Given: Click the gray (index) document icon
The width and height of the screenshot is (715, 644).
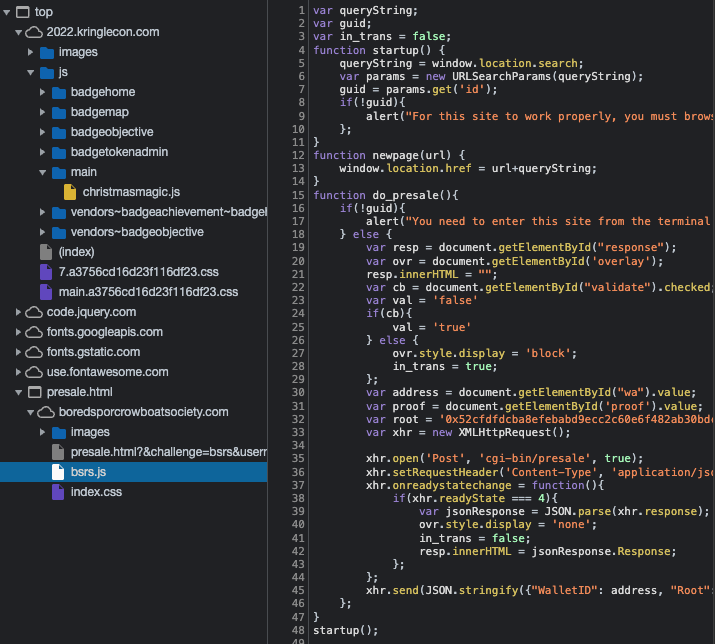Looking at the screenshot, I should (46, 252).
